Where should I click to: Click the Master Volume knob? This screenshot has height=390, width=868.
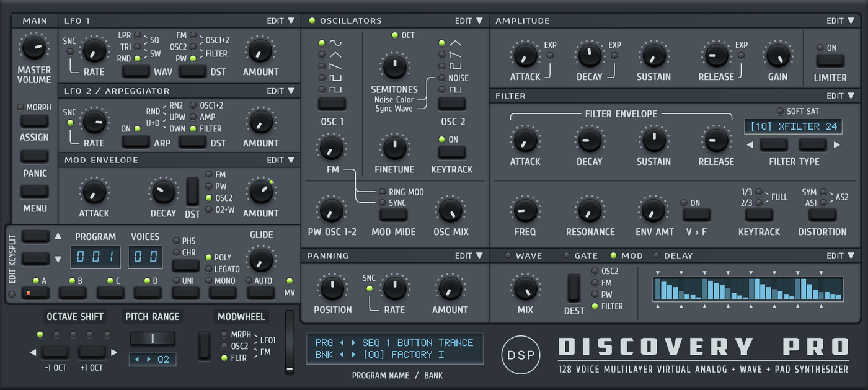[34, 48]
